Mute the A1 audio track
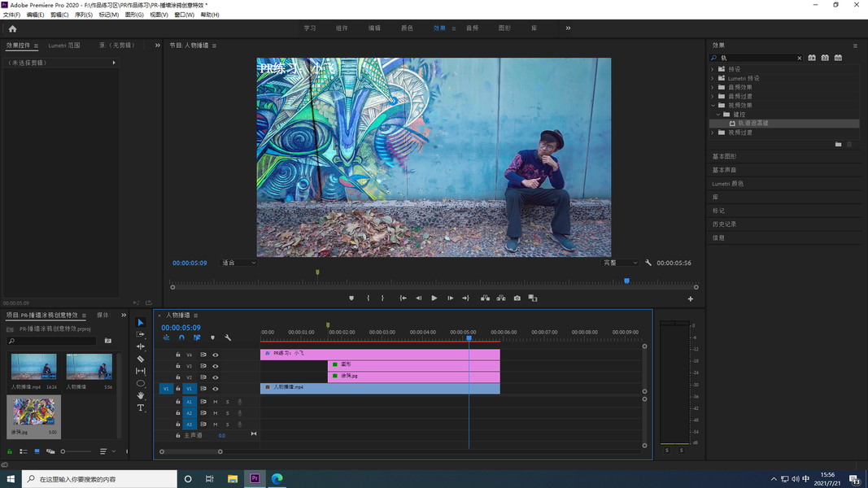The height and width of the screenshot is (488, 868). [216, 402]
